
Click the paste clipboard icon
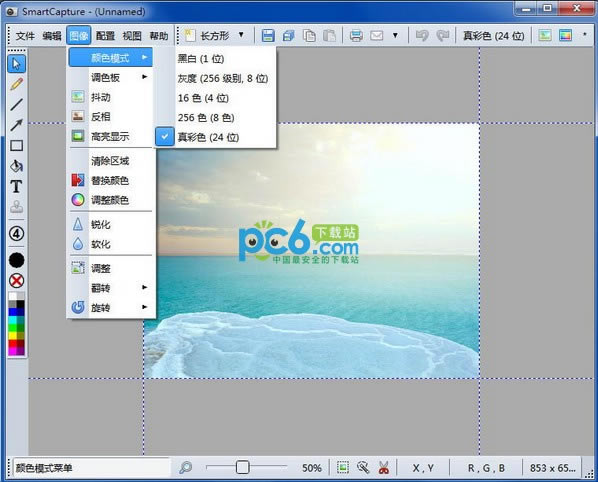tap(329, 36)
